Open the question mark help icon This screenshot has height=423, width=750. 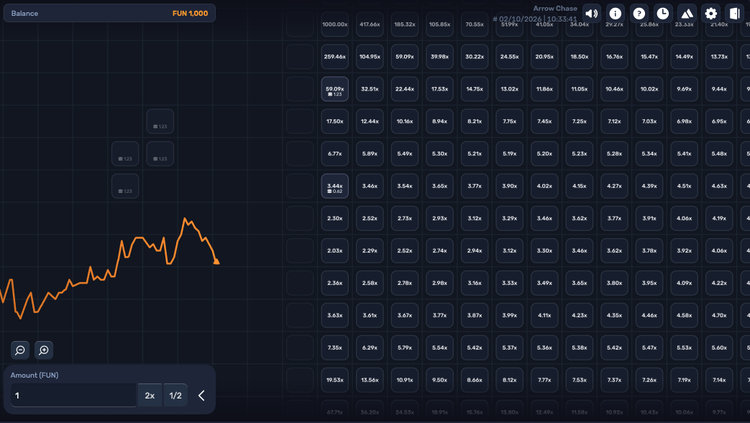(x=639, y=13)
